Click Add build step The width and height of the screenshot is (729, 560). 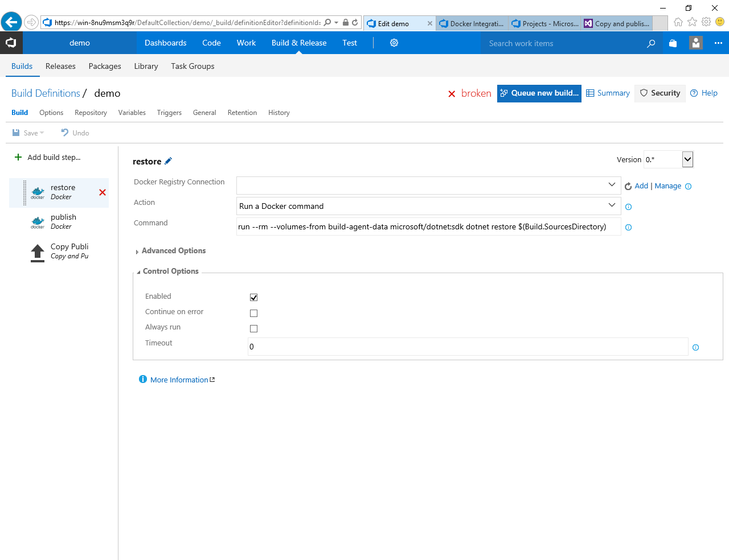coord(47,157)
